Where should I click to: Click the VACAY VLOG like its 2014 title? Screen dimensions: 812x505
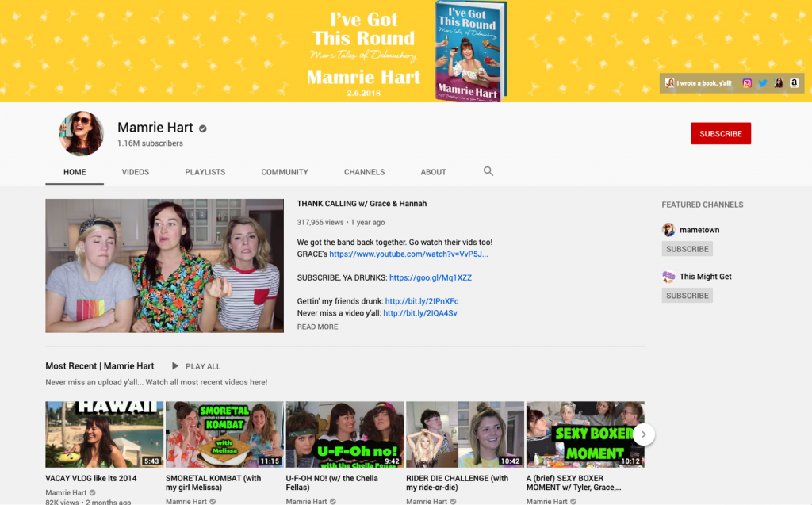pyautogui.click(x=91, y=479)
